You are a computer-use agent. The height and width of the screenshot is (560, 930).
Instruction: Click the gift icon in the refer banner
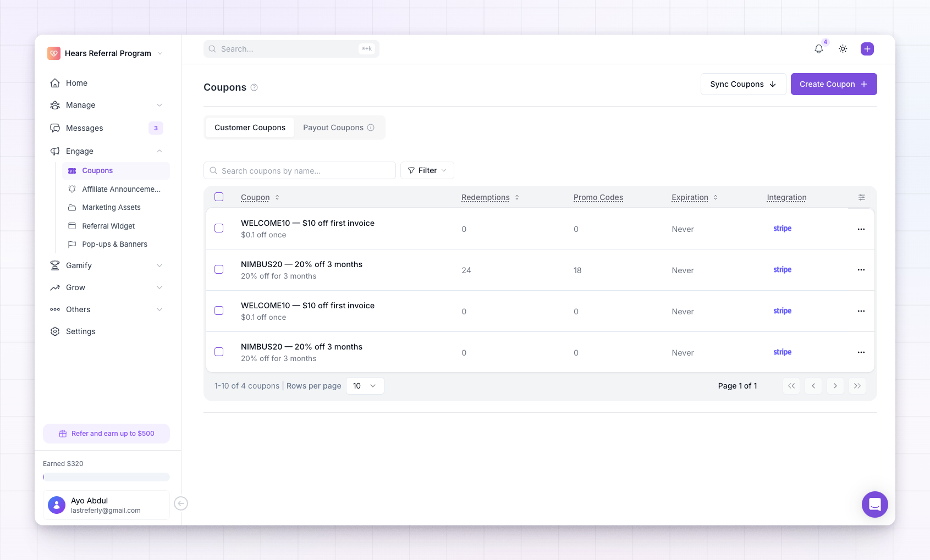pyautogui.click(x=63, y=434)
